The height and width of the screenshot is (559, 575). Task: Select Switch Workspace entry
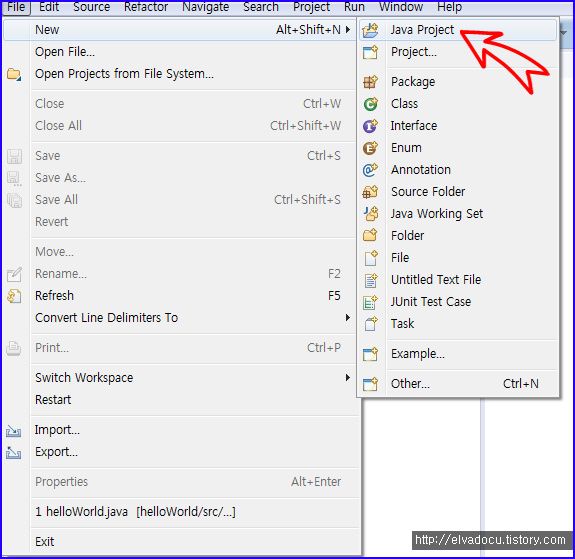point(180,377)
